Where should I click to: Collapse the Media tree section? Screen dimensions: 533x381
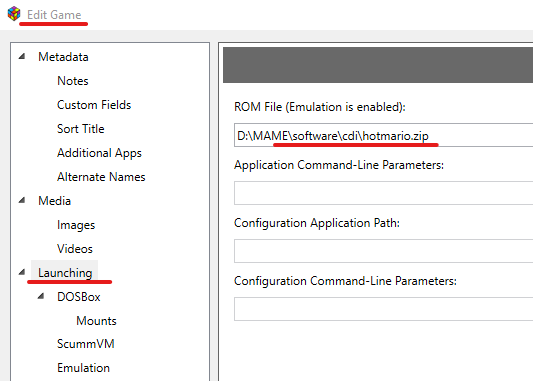[x=22, y=201]
